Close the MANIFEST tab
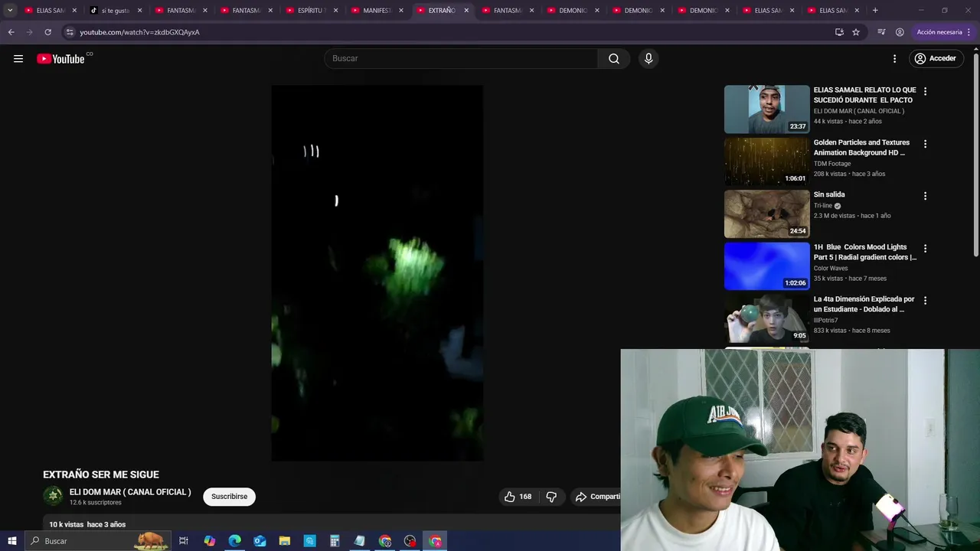The image size is (980, 551). coord(401,11)
